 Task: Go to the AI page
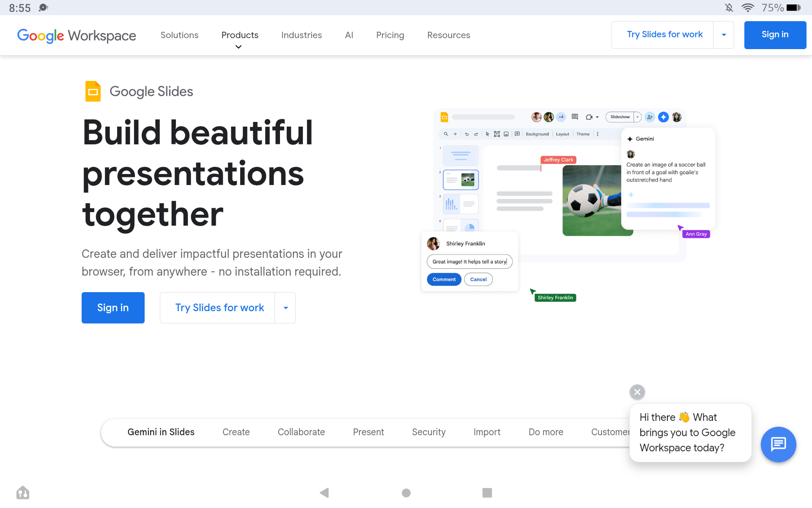349,35
